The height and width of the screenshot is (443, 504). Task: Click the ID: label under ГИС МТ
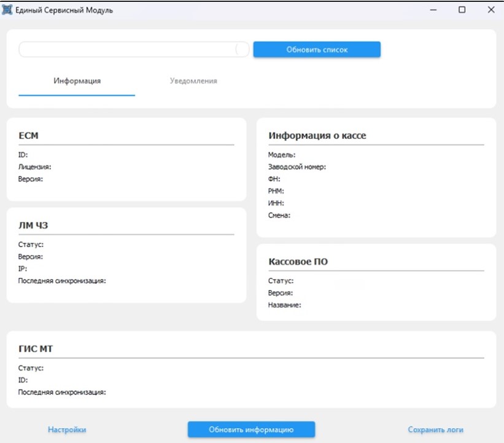[23, 380]
